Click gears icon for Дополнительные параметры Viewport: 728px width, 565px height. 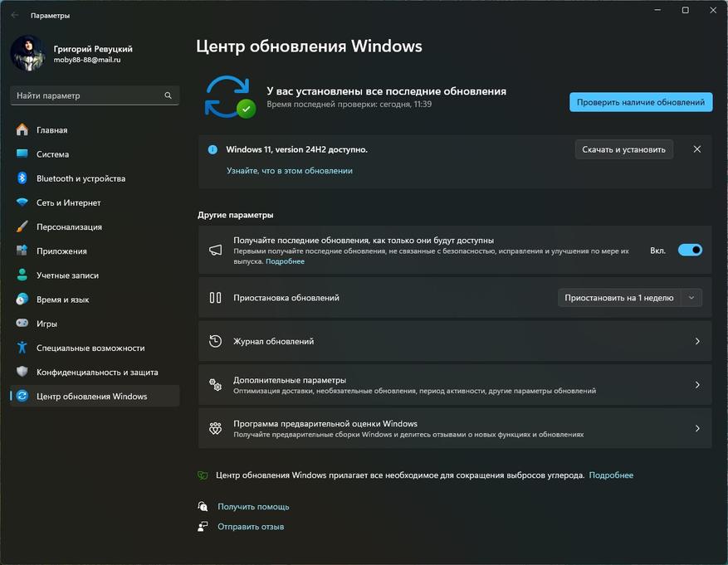216,385
